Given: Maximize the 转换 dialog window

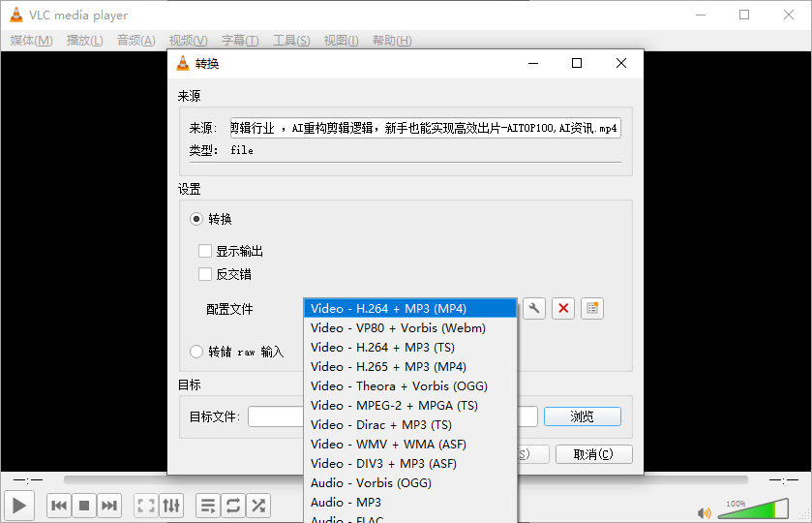Looking at the screenshot, I should [x=577, y=63].
